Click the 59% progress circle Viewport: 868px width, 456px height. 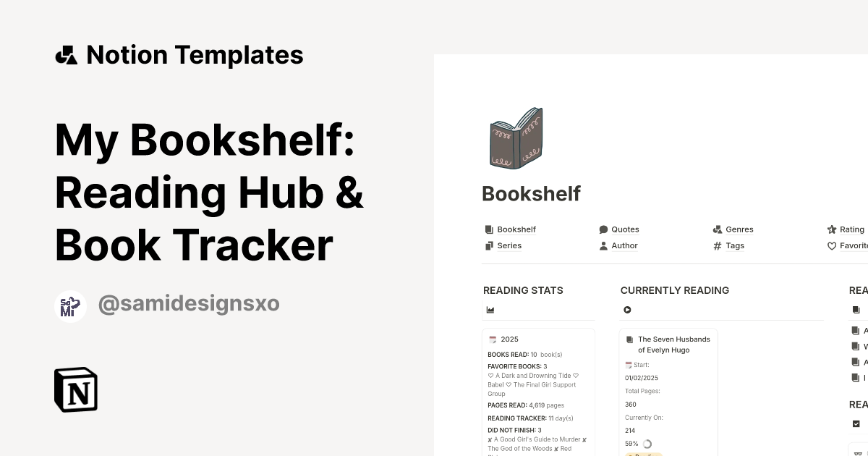tap(647, 444)
